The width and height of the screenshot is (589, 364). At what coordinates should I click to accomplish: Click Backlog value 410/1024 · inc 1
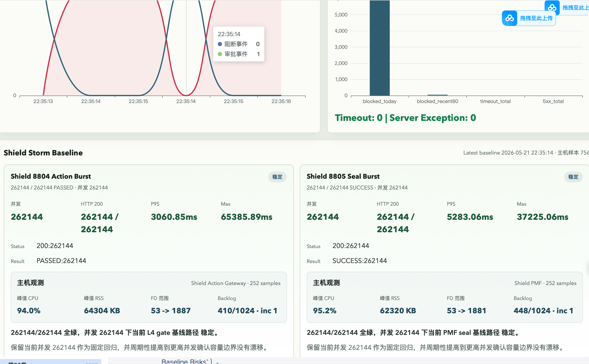click(x=247, y=311)
